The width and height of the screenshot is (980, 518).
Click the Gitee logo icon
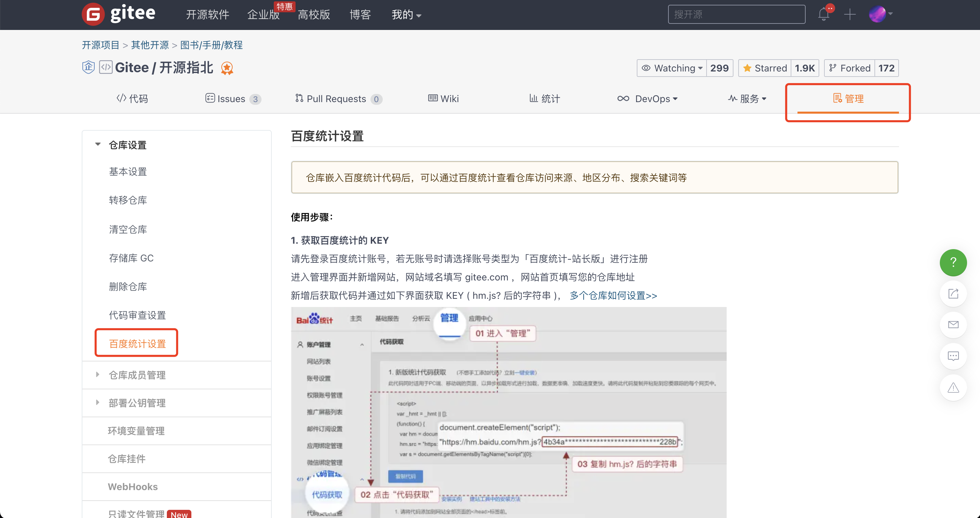click(x=93, y=14)
